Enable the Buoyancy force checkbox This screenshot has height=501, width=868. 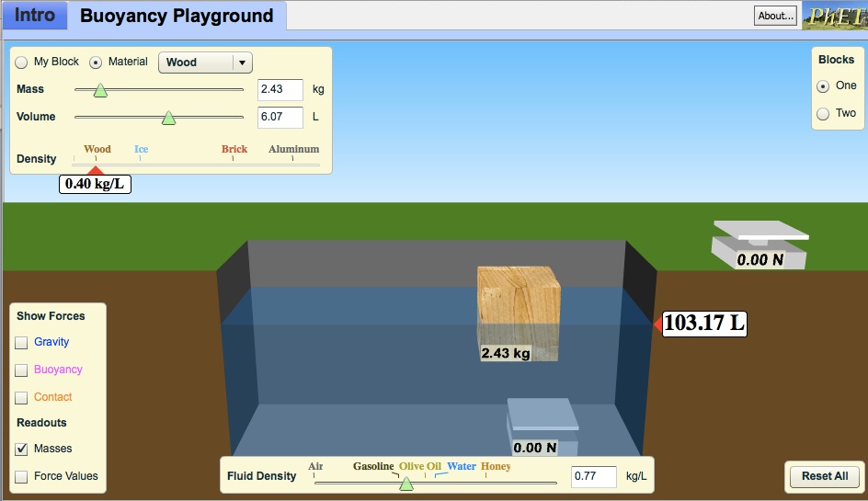point(21,370)
